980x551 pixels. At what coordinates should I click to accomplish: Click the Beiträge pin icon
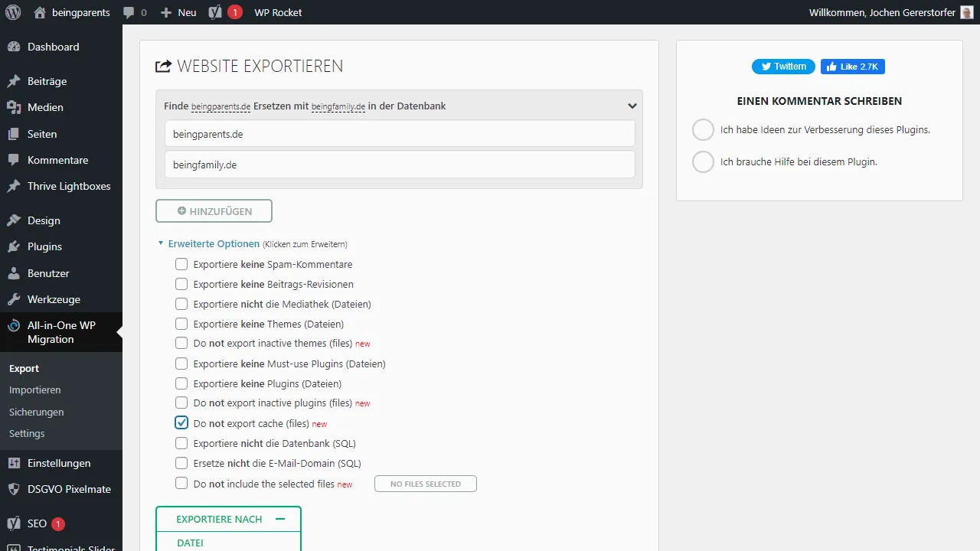coord(14,81)
